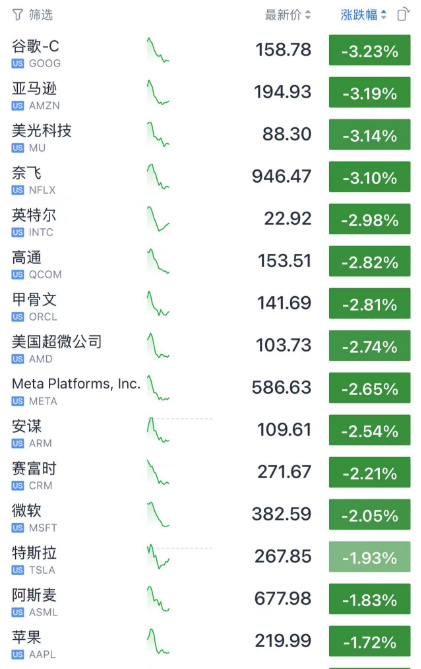The height and width of the screenshot is (669, 421).
Task: Select the 甲骨文 ORCL row
Action: point(211,304)
